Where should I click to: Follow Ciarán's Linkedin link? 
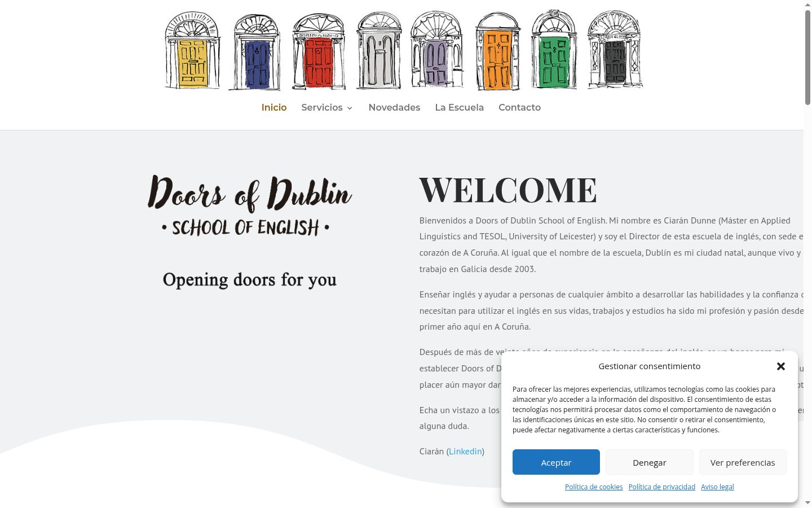click(465, 451)
